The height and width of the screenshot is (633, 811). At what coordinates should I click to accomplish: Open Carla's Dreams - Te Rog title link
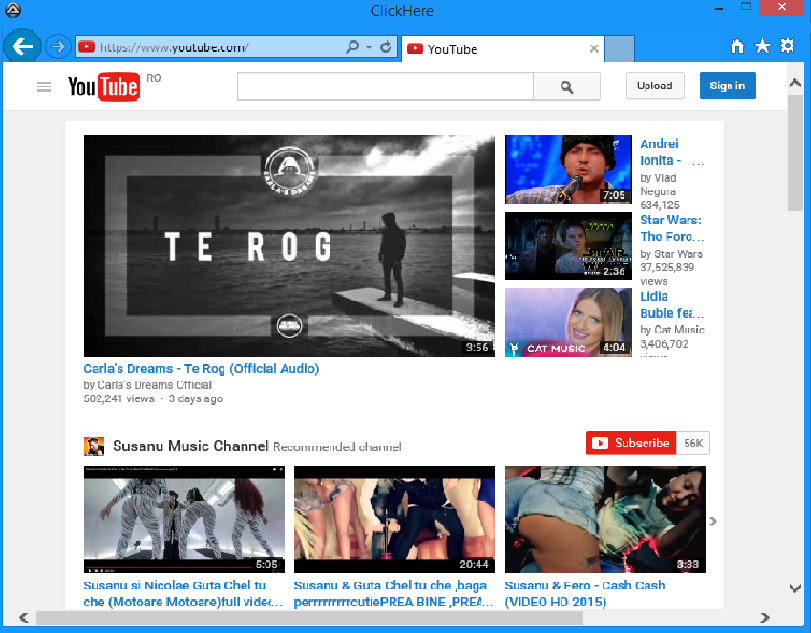click(201, 369)
